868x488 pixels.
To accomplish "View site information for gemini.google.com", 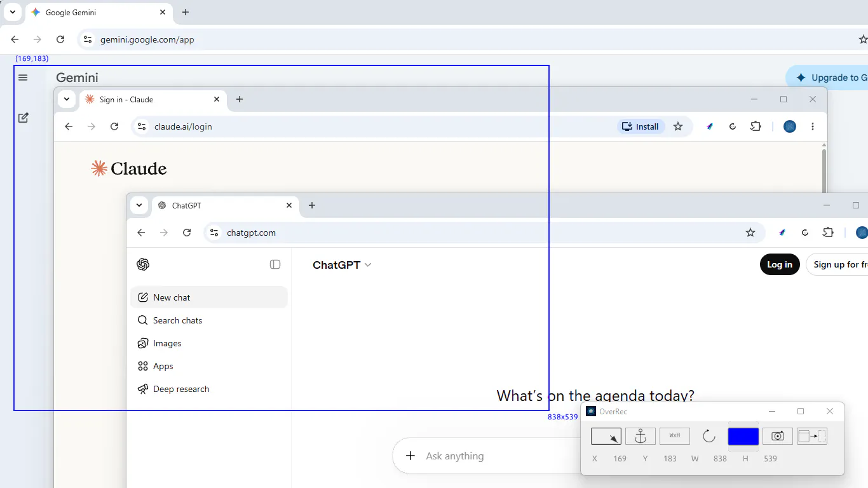I will tap(88, 39).
